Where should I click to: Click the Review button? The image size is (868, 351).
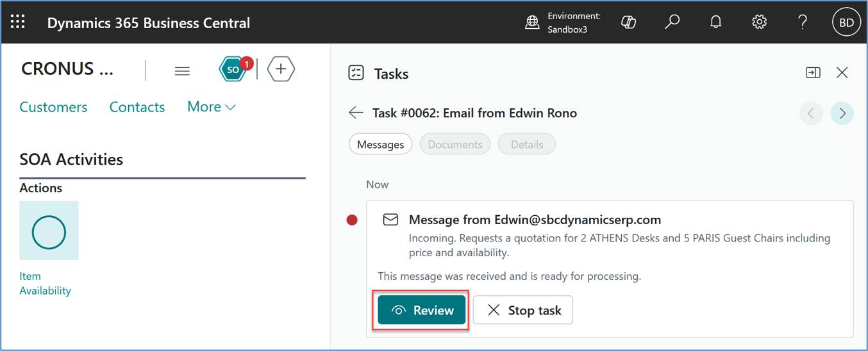click(422, 310)
